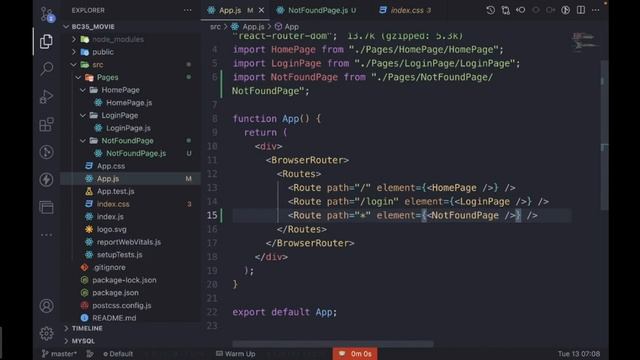Open the Search view
The width and height of the screenshot is (640, 360).
coord(47,69)
